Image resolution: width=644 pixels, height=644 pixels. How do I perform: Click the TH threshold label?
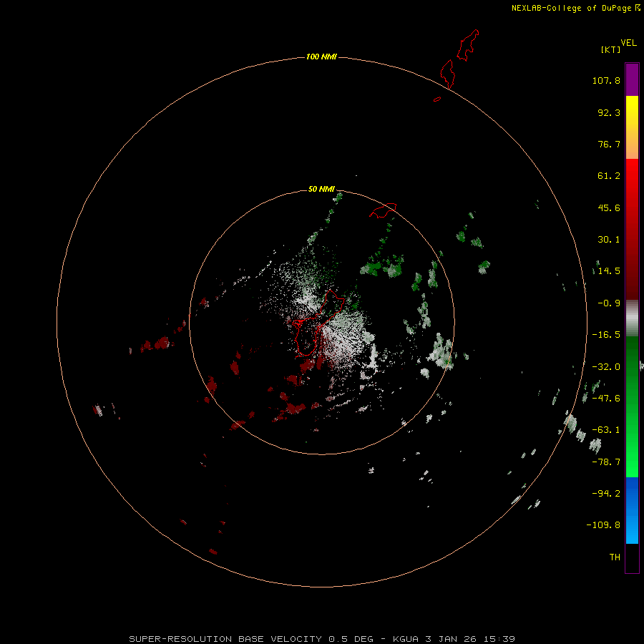click(615, 557)
